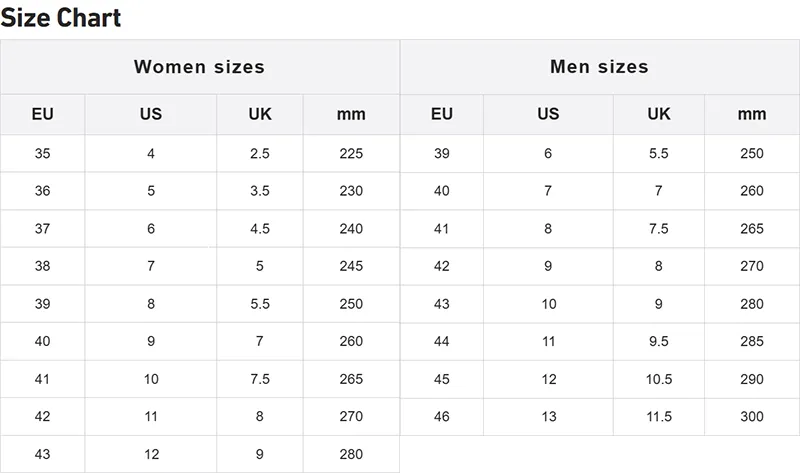Click the UK column header under Men sizes
The width and height of the screenshot is (800, 473).
pos(658,114)
